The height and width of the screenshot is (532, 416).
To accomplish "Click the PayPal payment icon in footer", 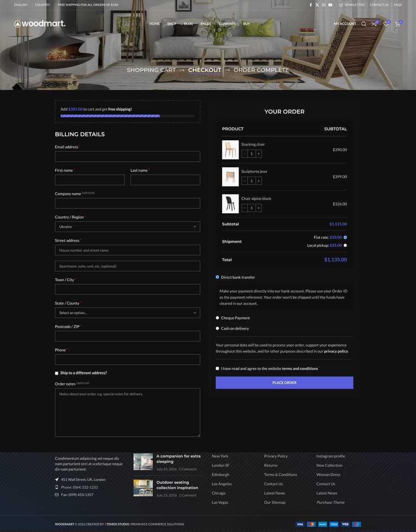I will tap(323, 524).
